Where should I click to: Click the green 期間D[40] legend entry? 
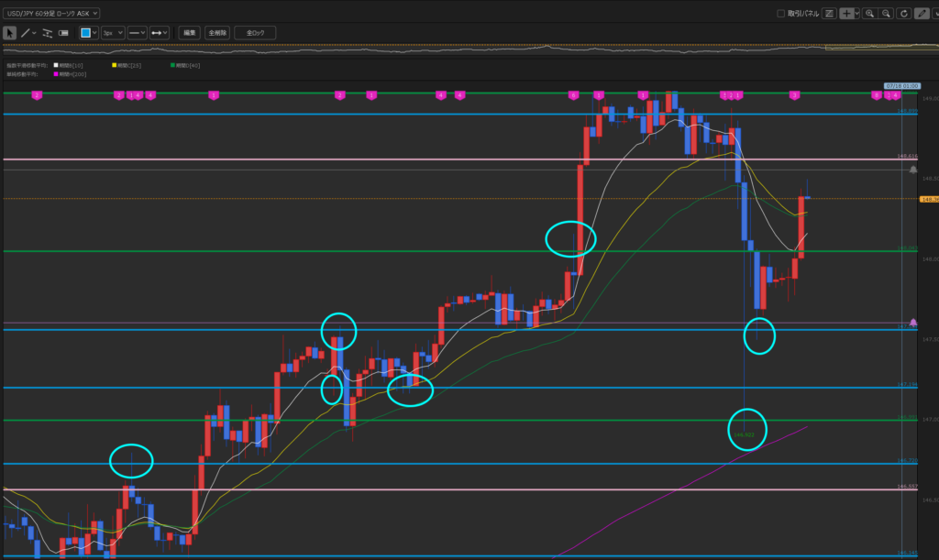click(185, 65)
